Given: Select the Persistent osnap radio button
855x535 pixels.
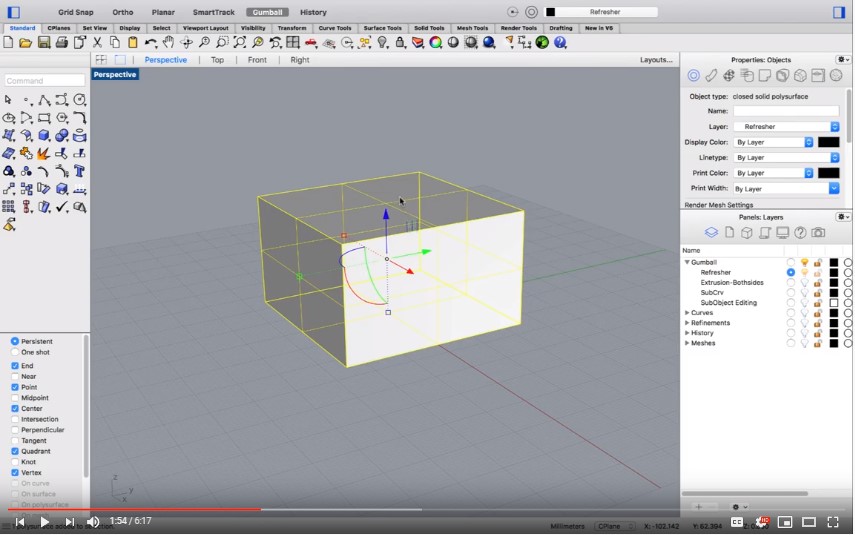Looking at the screenshot, I should [15, 341].
